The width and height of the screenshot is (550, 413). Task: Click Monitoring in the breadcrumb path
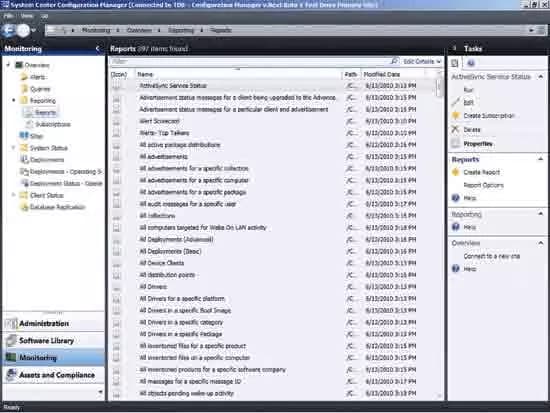(x=96, y=31)
